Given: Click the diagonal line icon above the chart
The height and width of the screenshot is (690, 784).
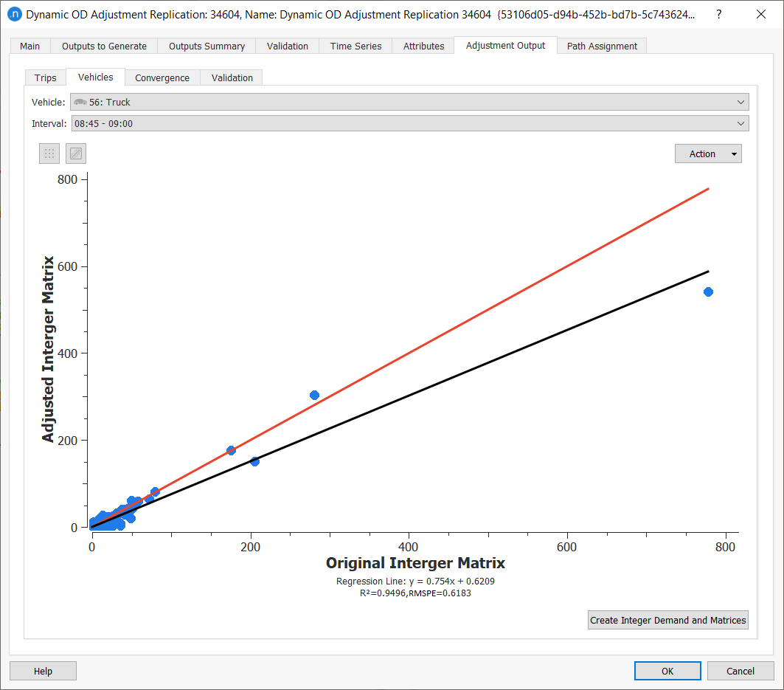Looking at the screenshot, I should pos(76,153).
